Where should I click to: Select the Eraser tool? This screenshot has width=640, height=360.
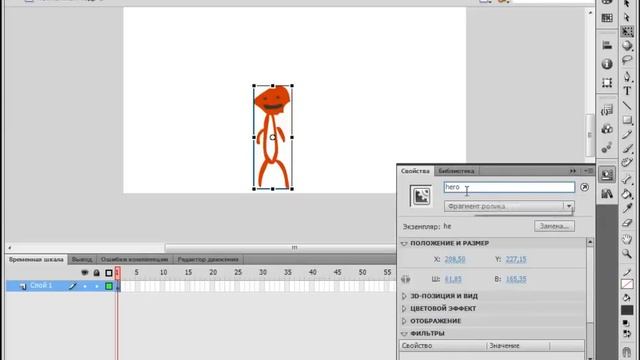pyautogui.click(x=627, y=223)
